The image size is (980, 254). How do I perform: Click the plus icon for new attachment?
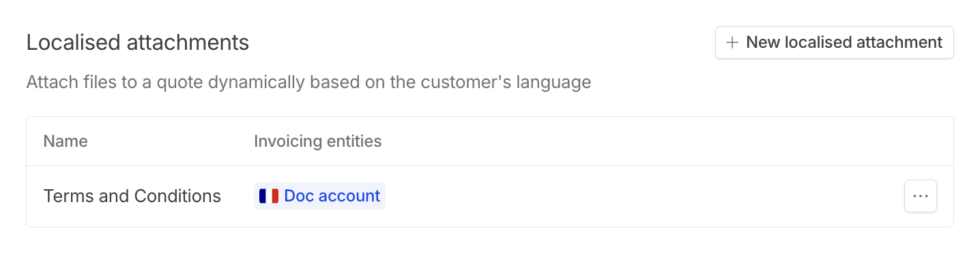point(732,42)
